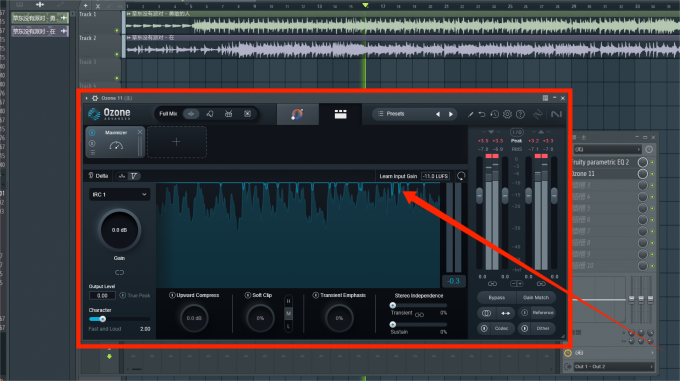This screenshot has height=381, width=680.
Task: Select Soft Clip Medium mode
Action: (x=289, y=313)
